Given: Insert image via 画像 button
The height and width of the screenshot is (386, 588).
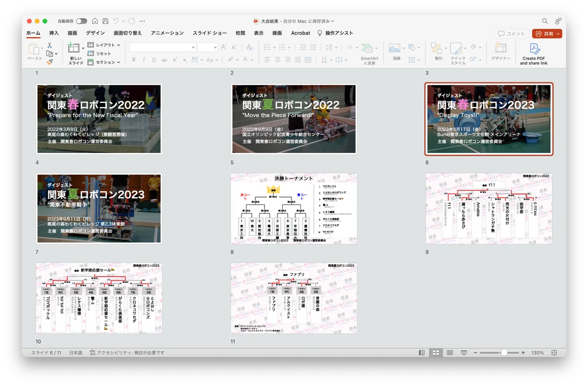Looking at the screenshot, I should 396,51.
